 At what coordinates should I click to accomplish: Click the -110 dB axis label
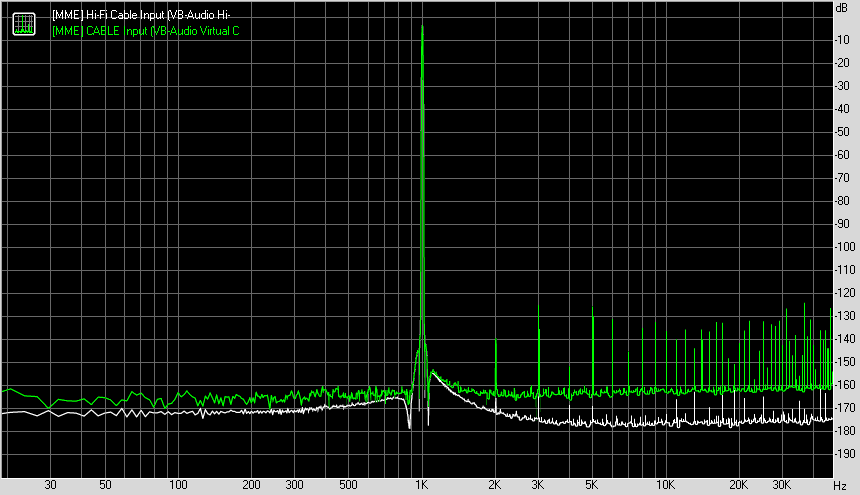pyautogui.click(x=844, y=270)
